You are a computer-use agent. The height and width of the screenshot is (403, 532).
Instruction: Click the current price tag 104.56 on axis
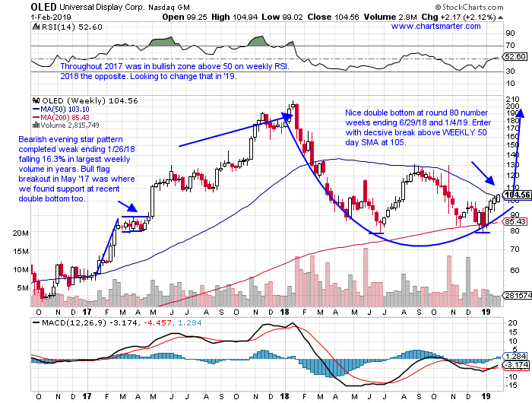pos(517,195)
